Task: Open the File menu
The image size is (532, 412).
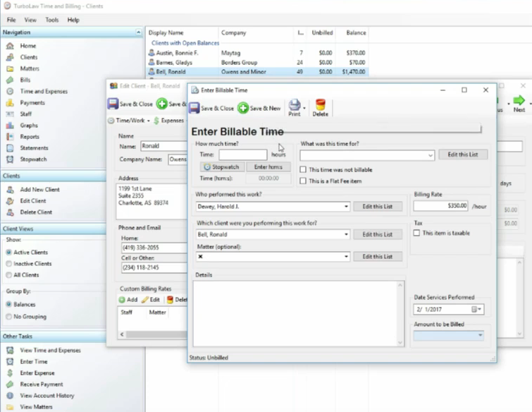Action: [x=11, y=20]
